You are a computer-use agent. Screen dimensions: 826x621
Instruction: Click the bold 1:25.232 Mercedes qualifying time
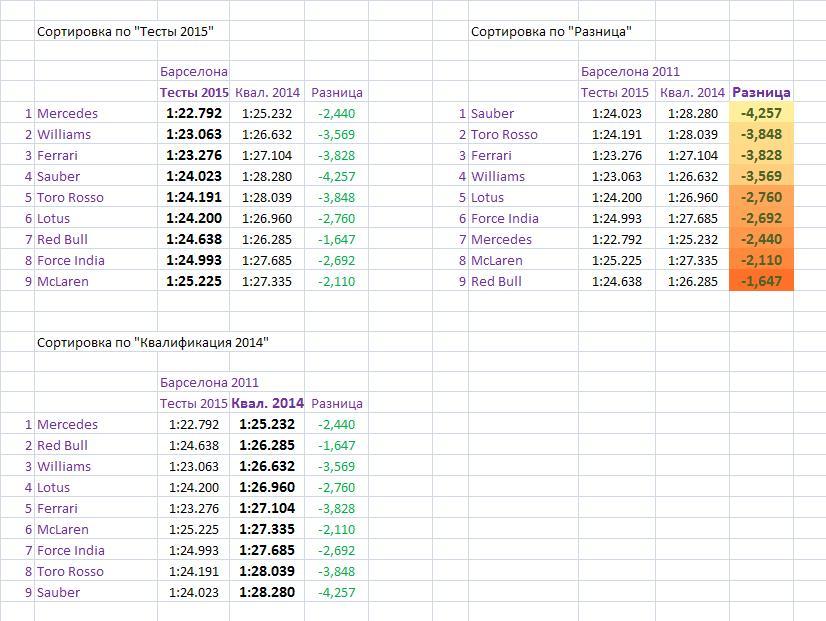coord(267,424)
